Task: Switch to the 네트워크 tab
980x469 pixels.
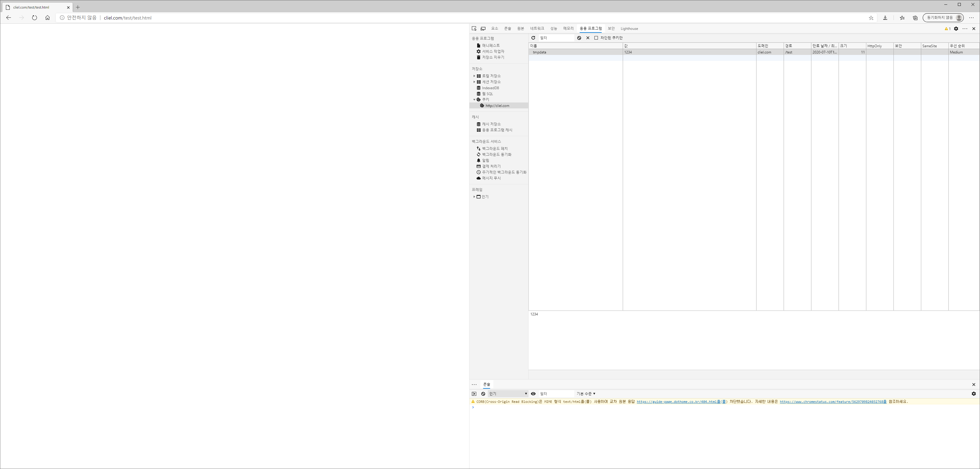Action: point(537,29)
